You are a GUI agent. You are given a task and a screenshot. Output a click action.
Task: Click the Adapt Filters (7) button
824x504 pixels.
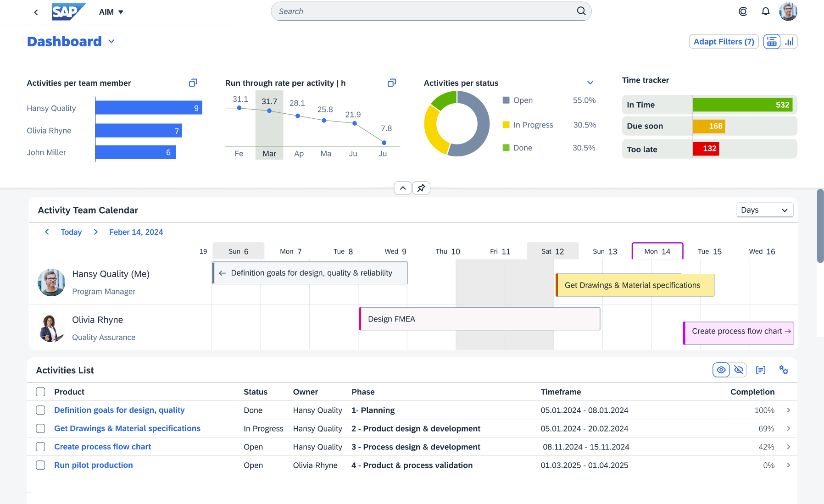pyautogui.click(x=724, y=41)
